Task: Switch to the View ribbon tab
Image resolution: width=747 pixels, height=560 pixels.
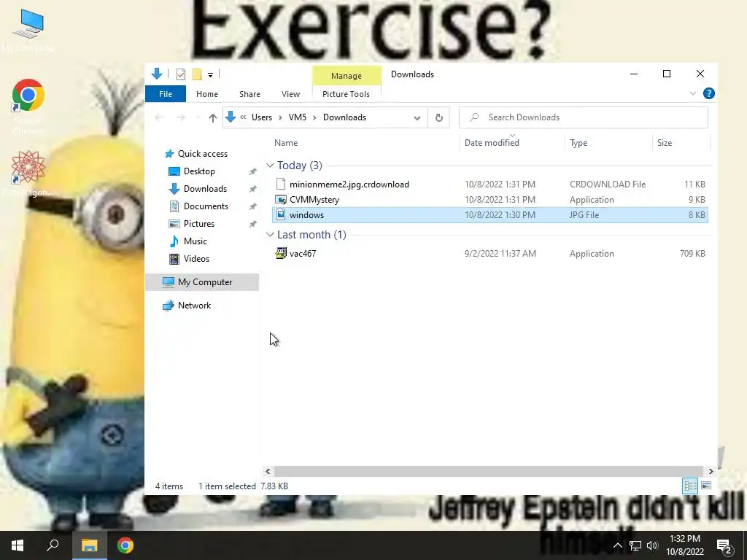Action: pyautogui.click(x=290, y=94)
